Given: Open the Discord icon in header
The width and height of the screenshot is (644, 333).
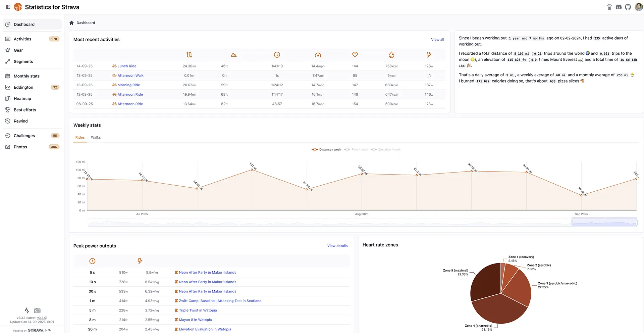Looking at the screenshot, I should [x=619, y=7].
